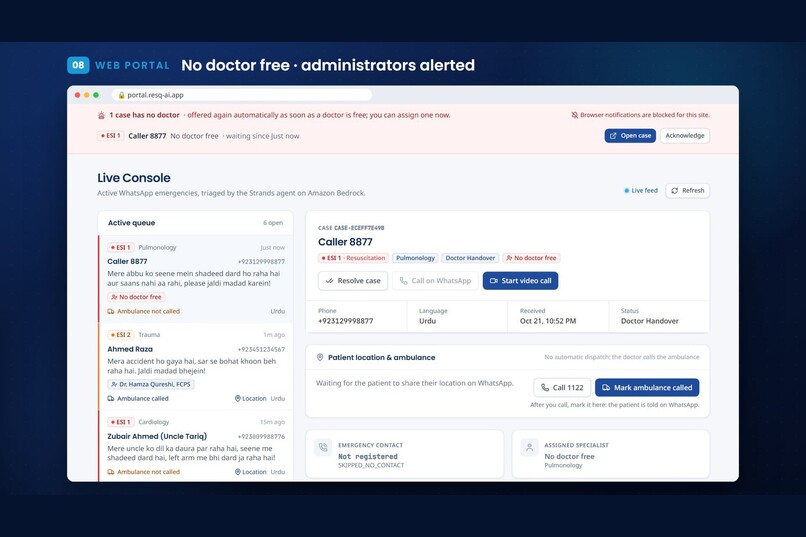Resolve case for Caller 8877
Image resolution: width=806 pixels, height=537 pixels.
tap(353, 281)
